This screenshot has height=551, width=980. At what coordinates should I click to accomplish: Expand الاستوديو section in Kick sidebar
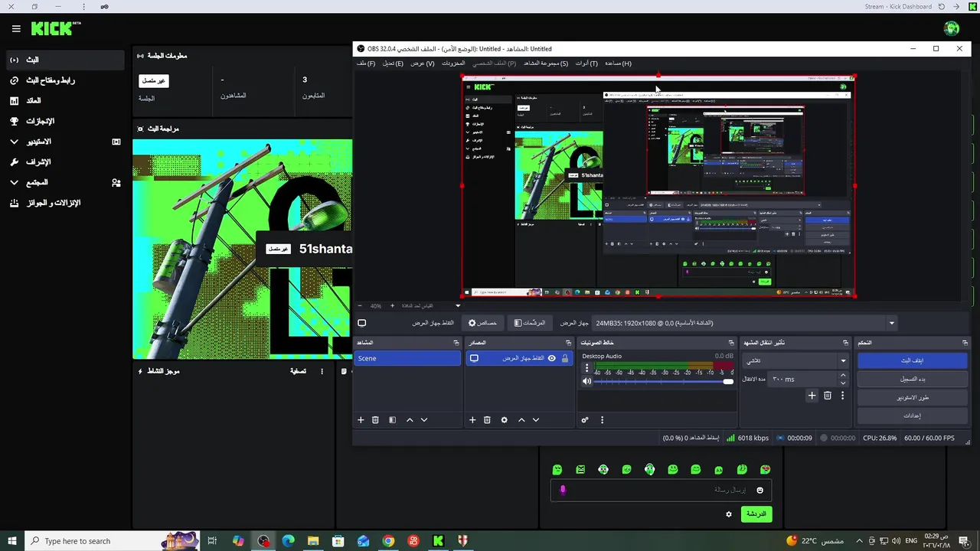coord(14,142)
